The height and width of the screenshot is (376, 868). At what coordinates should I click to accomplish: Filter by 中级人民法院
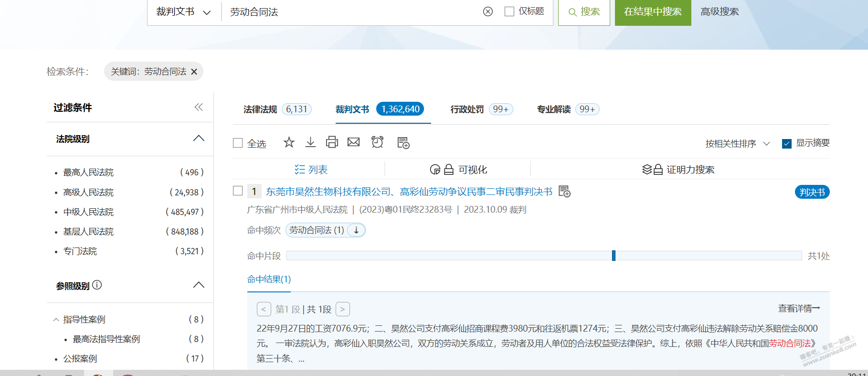pos(88,212)
